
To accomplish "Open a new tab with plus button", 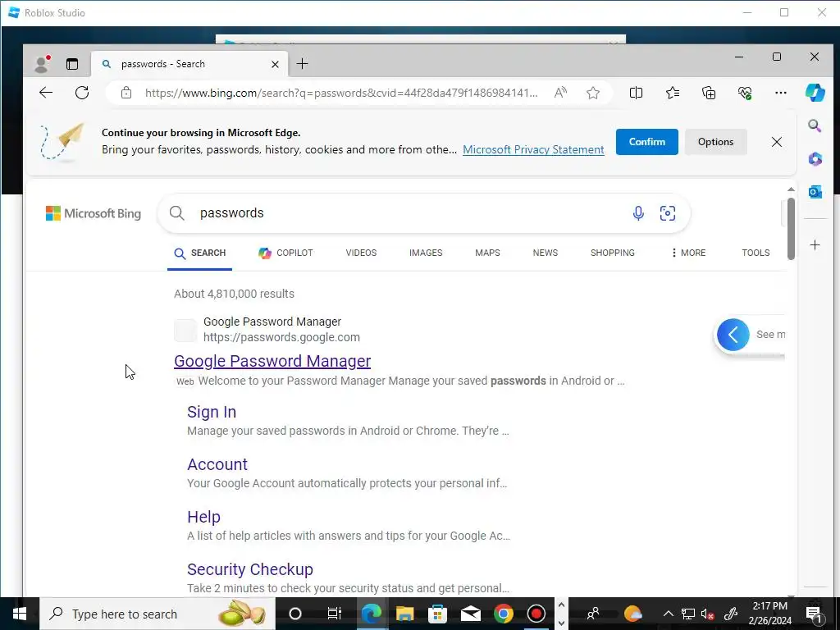I will pos(302,64).
